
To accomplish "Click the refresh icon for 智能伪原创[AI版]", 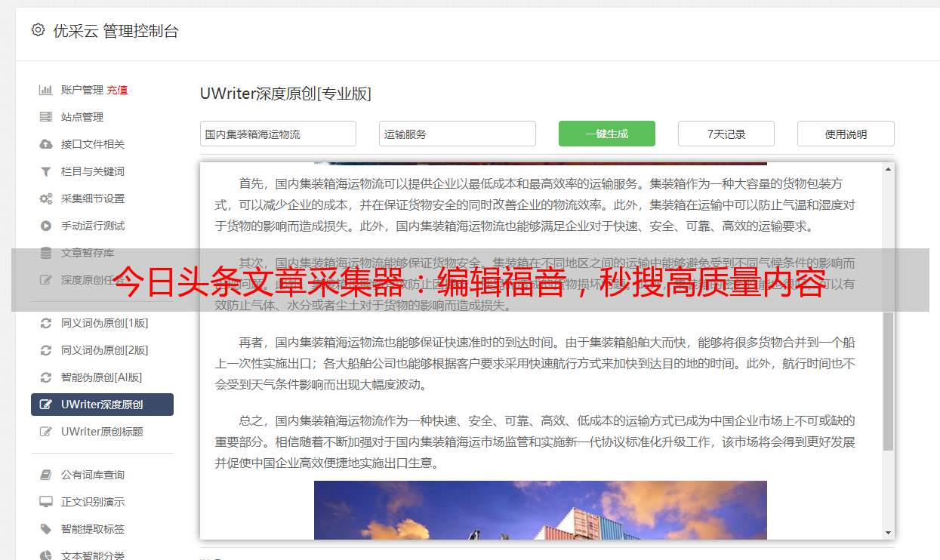I will click(x=46, y=377).
